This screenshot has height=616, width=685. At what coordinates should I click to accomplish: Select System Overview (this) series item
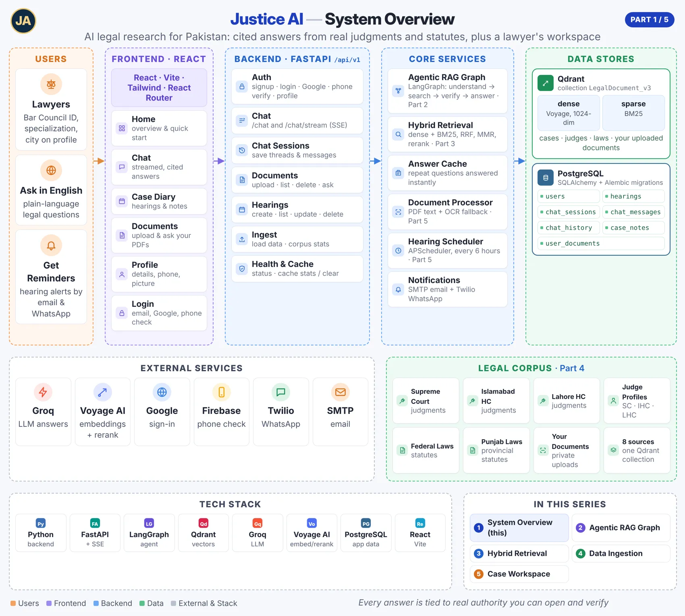[x=519, y=527]
